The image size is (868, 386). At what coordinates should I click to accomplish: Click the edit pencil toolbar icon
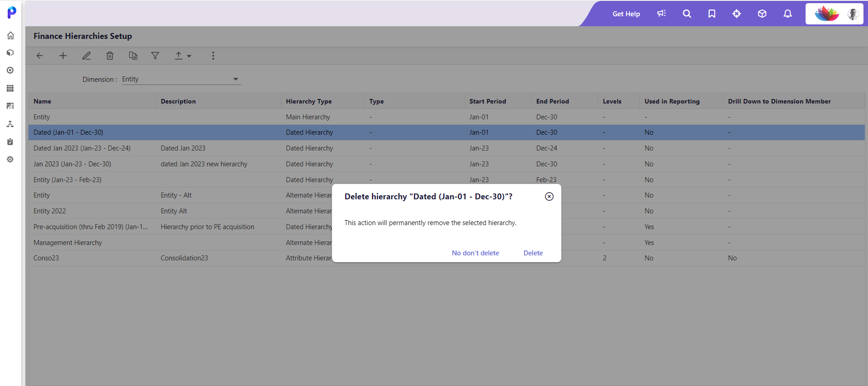(x=86, y=56)
